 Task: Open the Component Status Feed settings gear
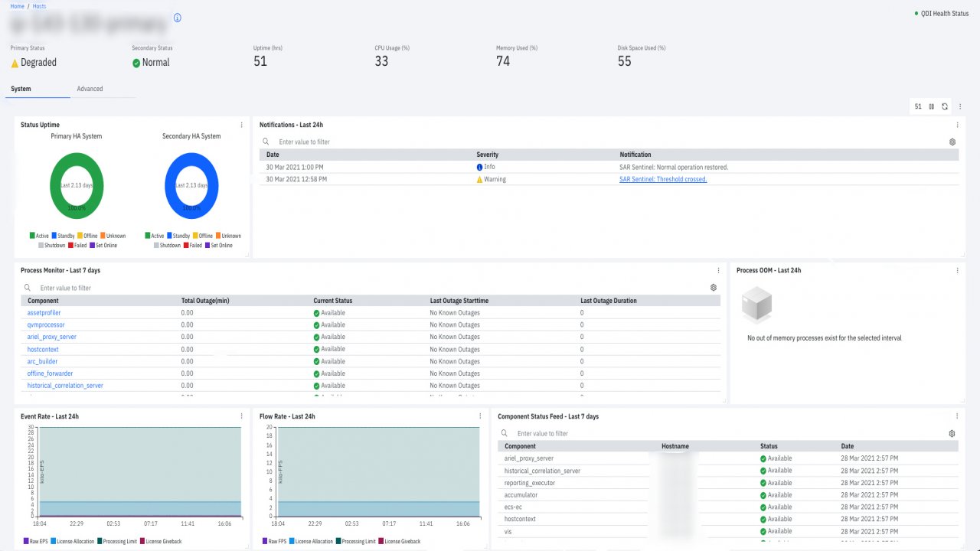[x=952, y=433]
